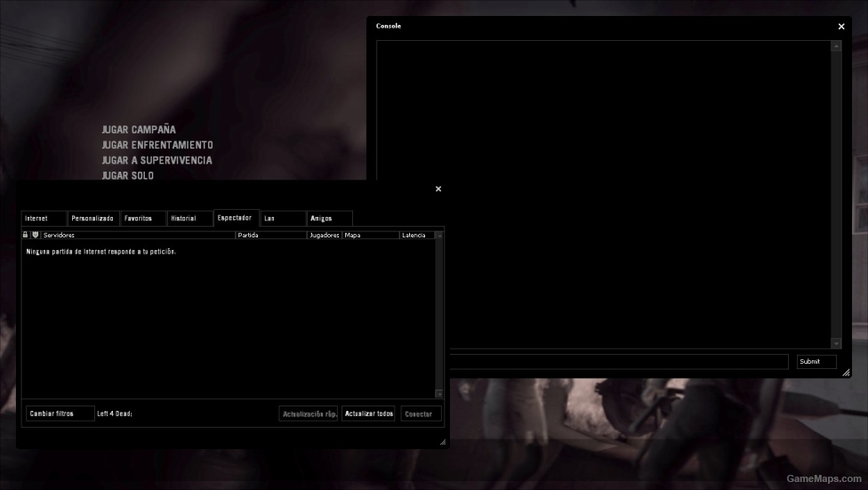Sort by Partida column header
Viewport: 868px width, 490px height.
coord(271,236)
